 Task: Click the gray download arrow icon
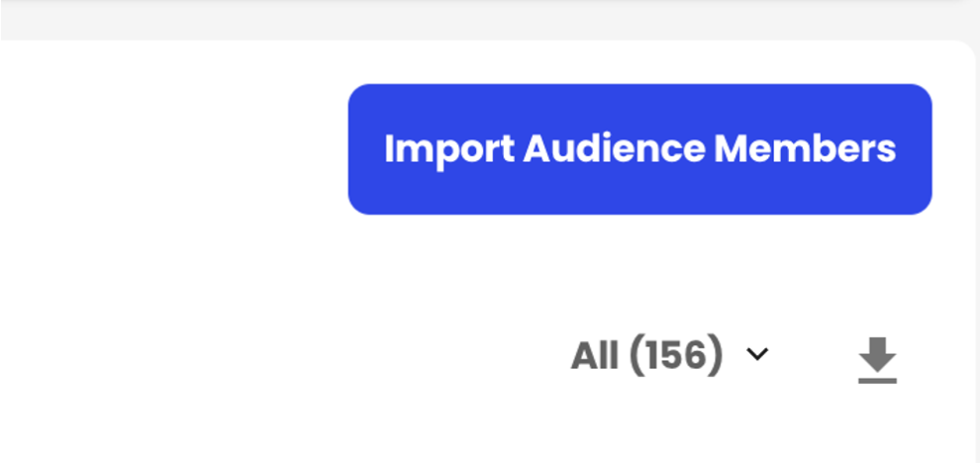(877, 360)
